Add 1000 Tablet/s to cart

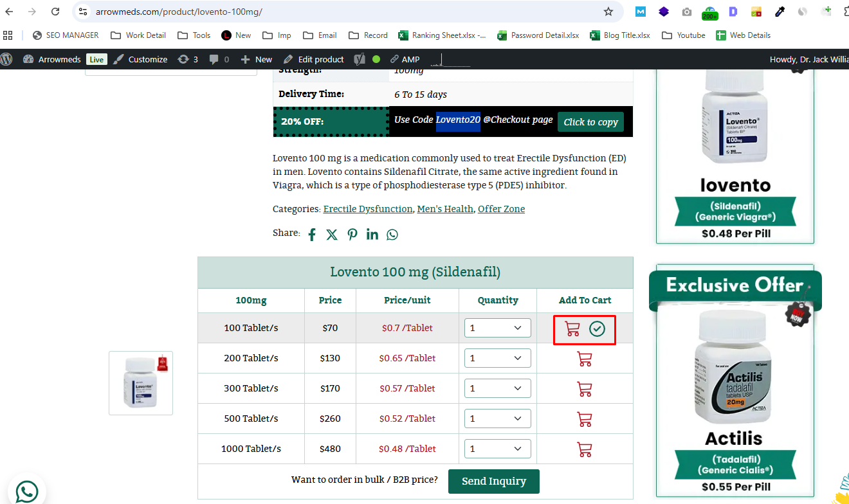tap(585, 449)
